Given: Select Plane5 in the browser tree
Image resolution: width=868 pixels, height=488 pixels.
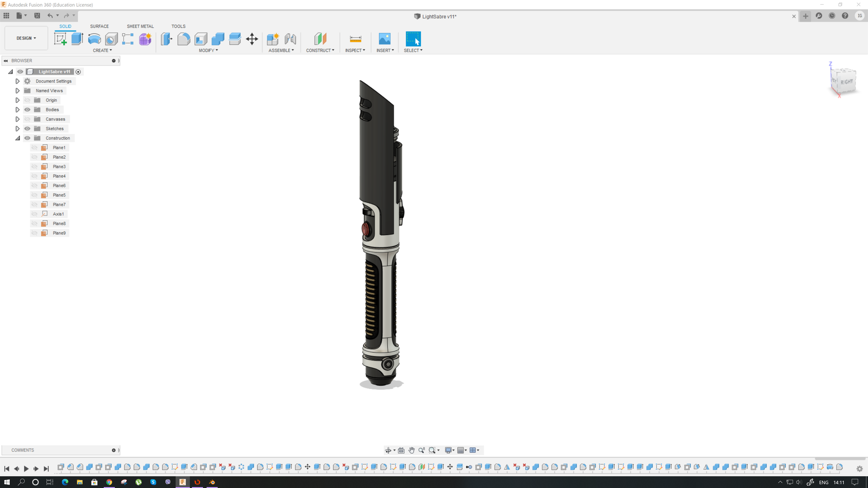Looking at the screenshot, I should [59, 195].
